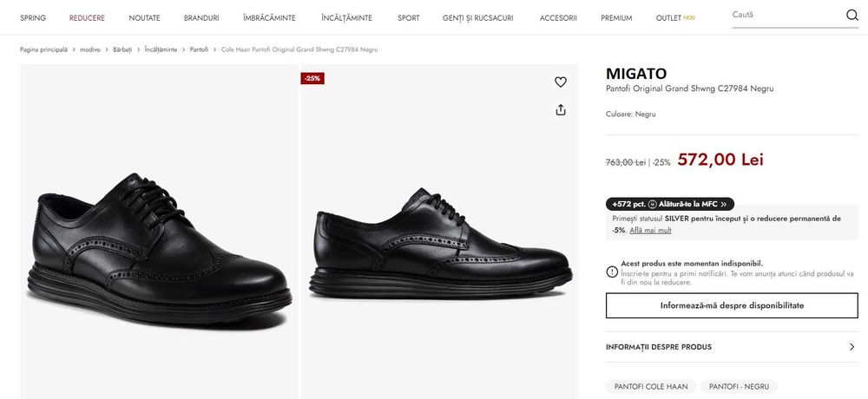Click Informează-mă despre disponibilitate button
This screenshot has height=399, width=868.
732,305
